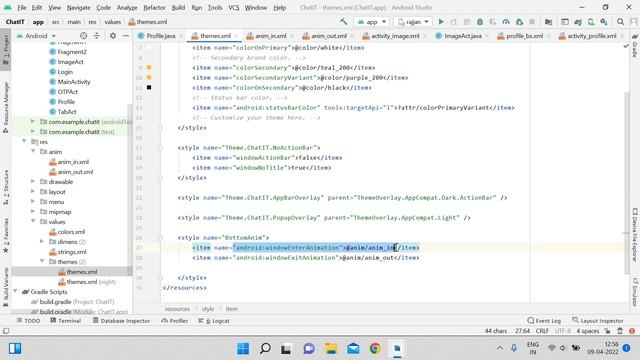This screenshot has height=360, width=640.
Task: Open File Explorer from taskbar
Action: click(x=331, y=349)
